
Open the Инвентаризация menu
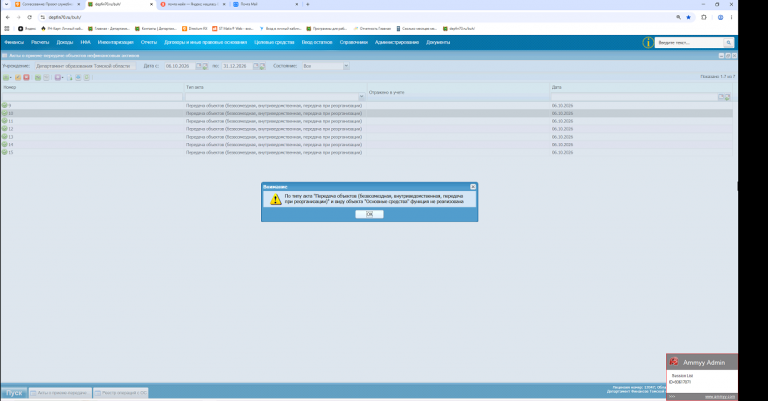point(116,42)
